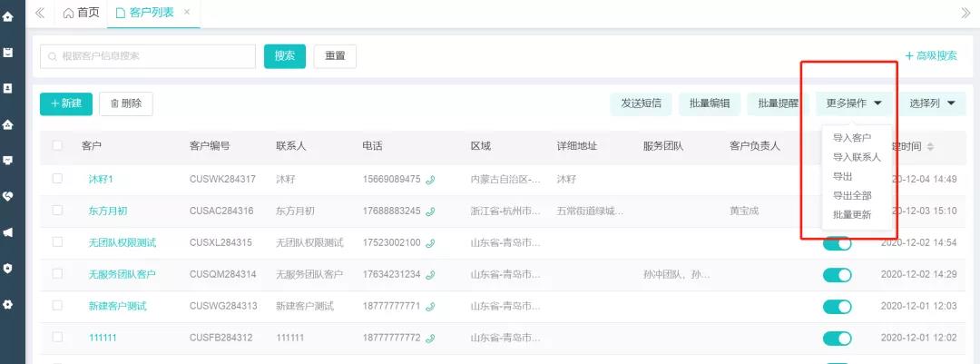Select 导出全部 in the dropdown menu
Viewport: 980px width, 364px height.
pyautogui.click(x=851, y=195)
